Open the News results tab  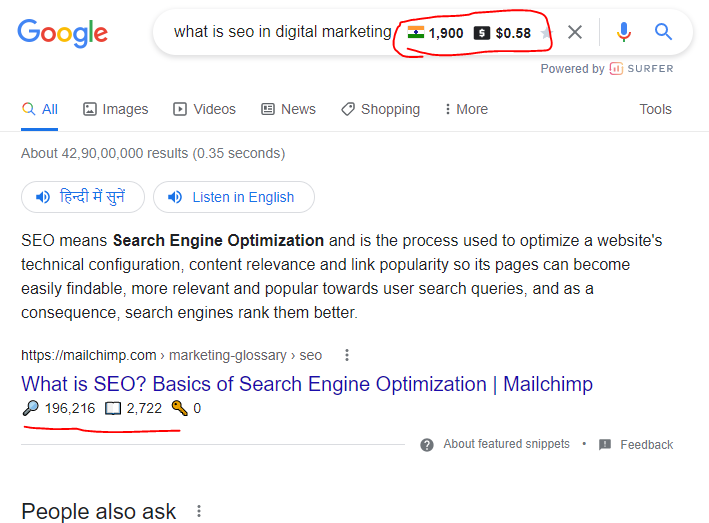coord(288,109)
